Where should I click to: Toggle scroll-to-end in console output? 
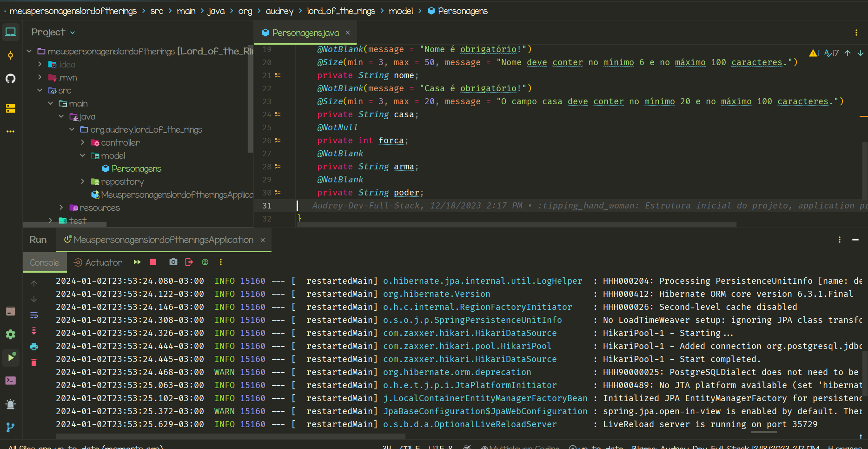[33, 331]
